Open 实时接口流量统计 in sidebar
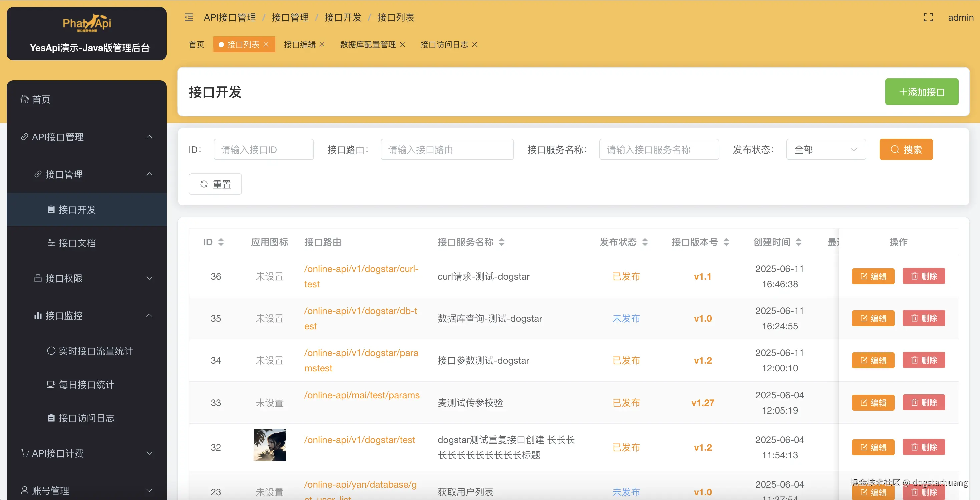Viewport: 980px width, 500px height. point(95,351)
